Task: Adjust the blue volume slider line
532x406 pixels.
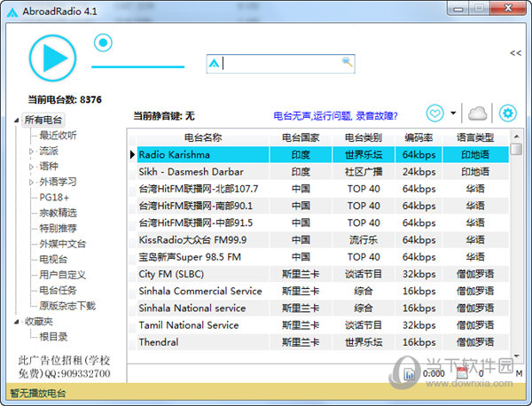Action: tap(137, 66)
